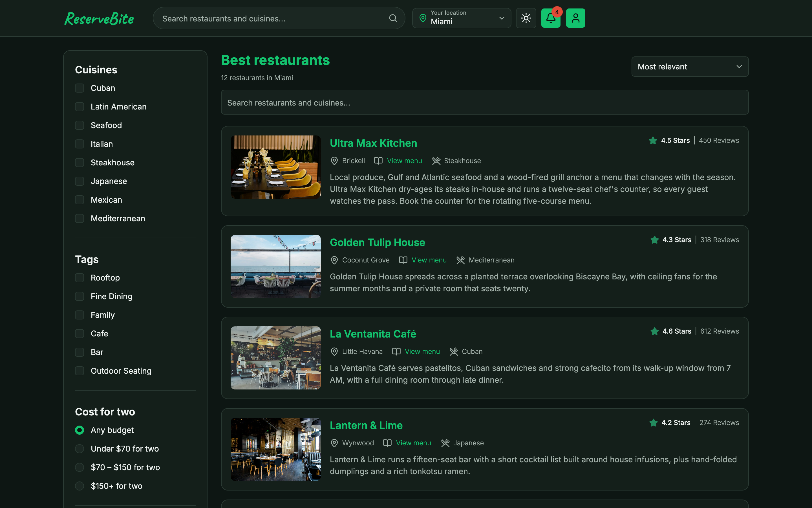The width and height of the screenshot is (812, 508).
Task: Open the La Ventanita Café title link
Action: point(373,334)
